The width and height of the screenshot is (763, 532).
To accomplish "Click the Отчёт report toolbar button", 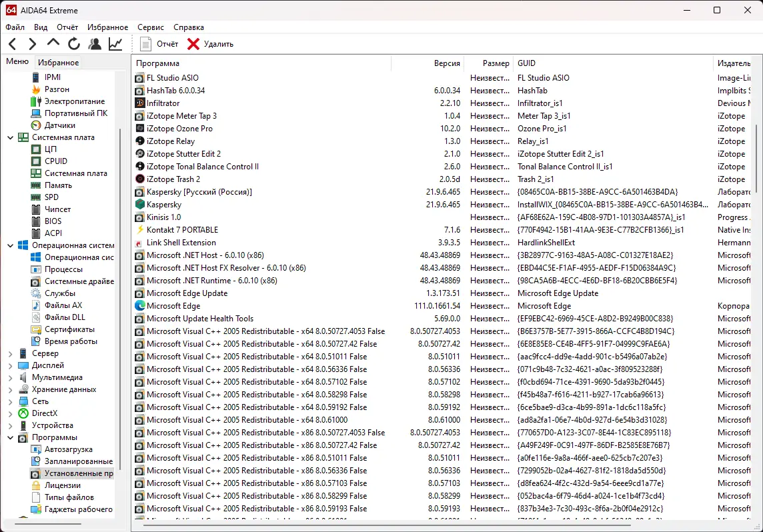I will (x=159, y=44).
